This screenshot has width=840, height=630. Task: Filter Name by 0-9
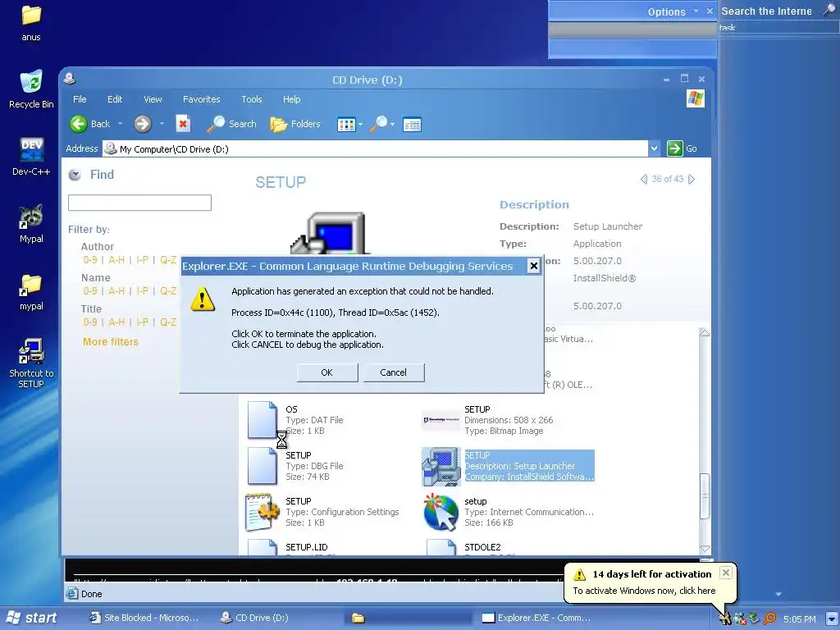pos(90,291)
